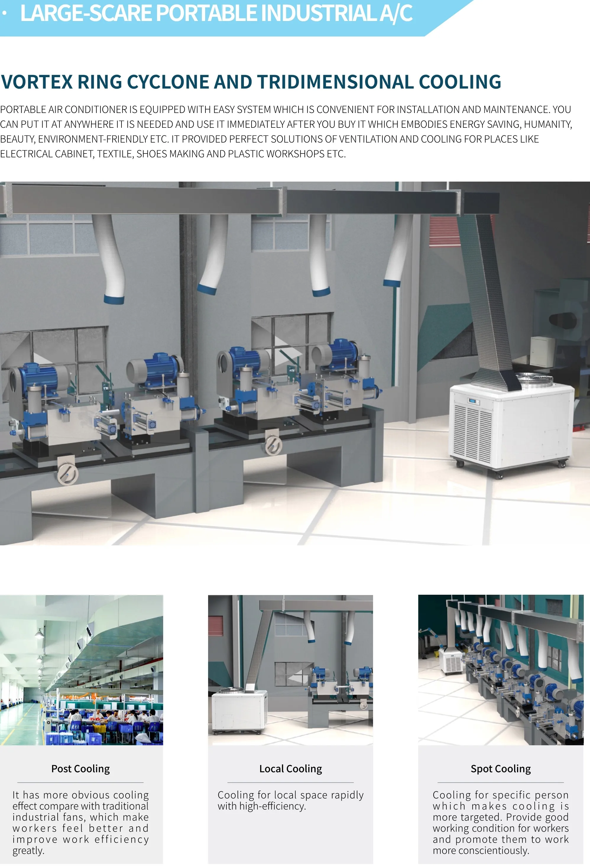Screen dimensions: 590x868
Task: Click Local Cooling high-efficiency description
Action: click(x=290, y=800)
